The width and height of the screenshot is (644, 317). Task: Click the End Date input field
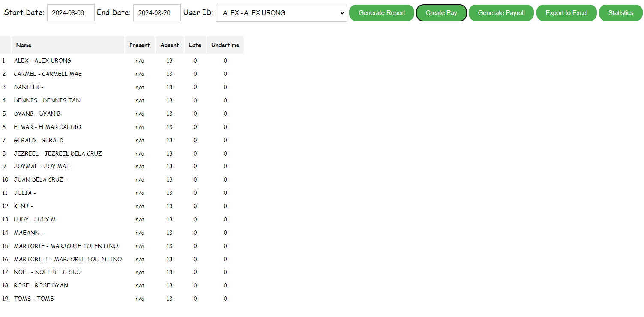point(157,13)
